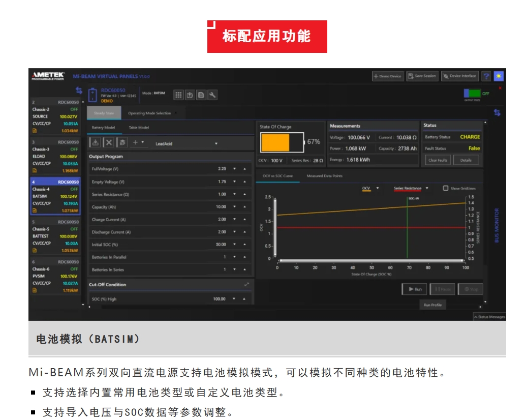Click the Pause button below the chart
The height and width of the screenshot is (420, 529).
click(442, 289)
